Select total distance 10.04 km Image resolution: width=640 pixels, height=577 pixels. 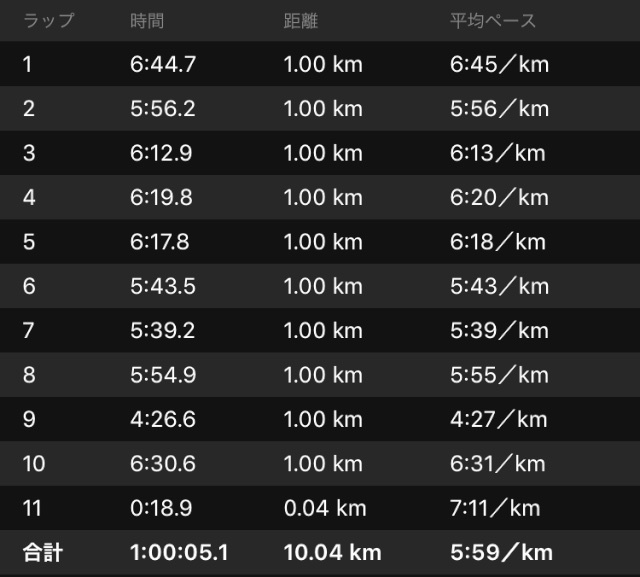333,553
